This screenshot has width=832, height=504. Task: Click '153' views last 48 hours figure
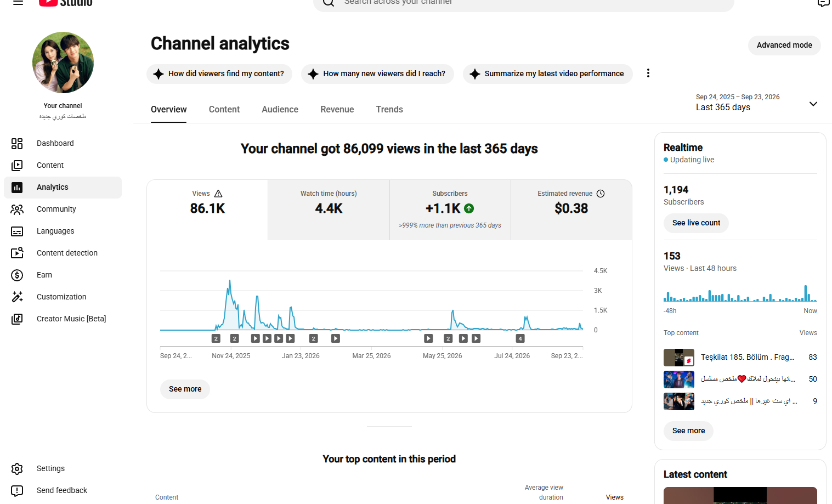pos(672,256)
